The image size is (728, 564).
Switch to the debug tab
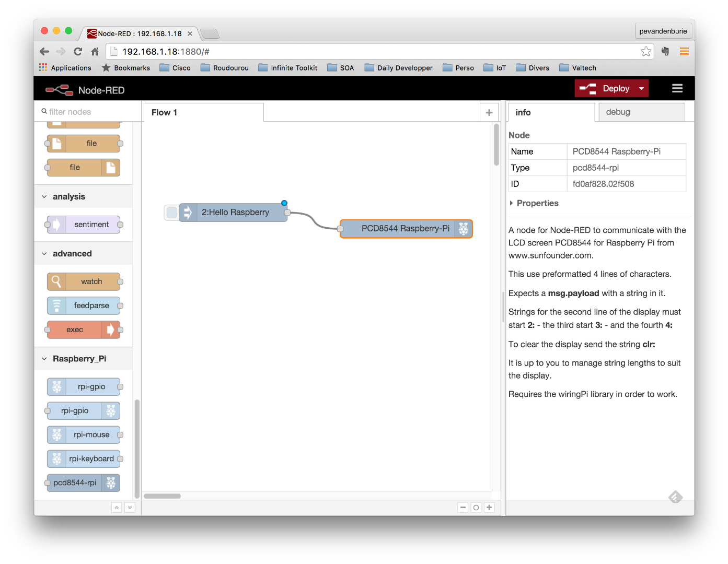(x=618, y=112)
